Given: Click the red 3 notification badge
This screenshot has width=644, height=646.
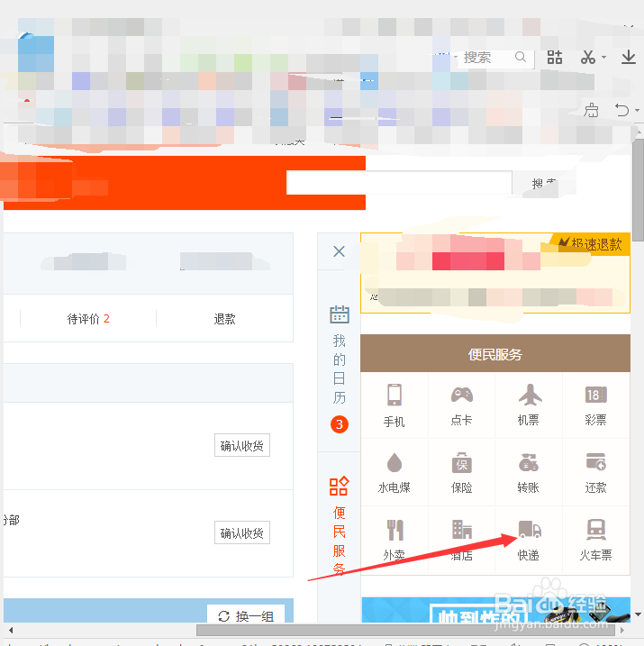Looking at the screenshot, I should 340,424.
